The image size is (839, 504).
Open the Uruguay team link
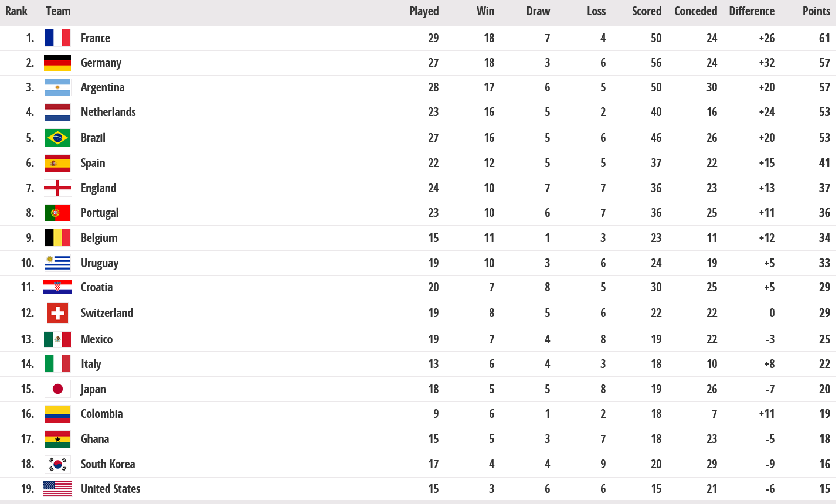tap(100, 263)
